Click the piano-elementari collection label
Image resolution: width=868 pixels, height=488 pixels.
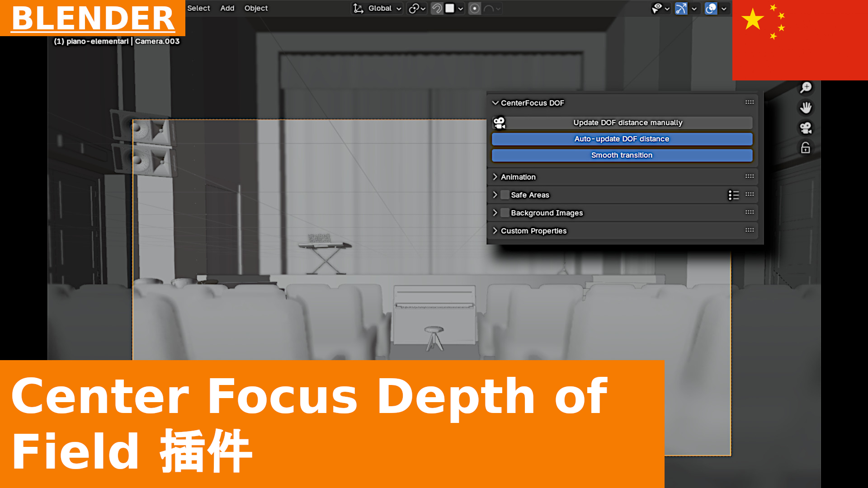click(x=97, y=41)
